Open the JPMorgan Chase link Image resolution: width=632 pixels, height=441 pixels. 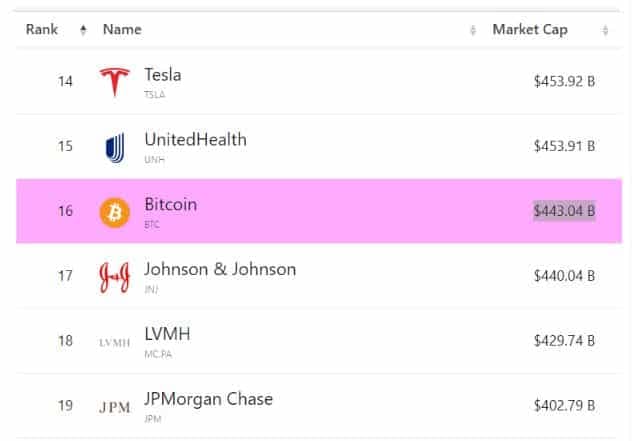[x=208, y=399]
